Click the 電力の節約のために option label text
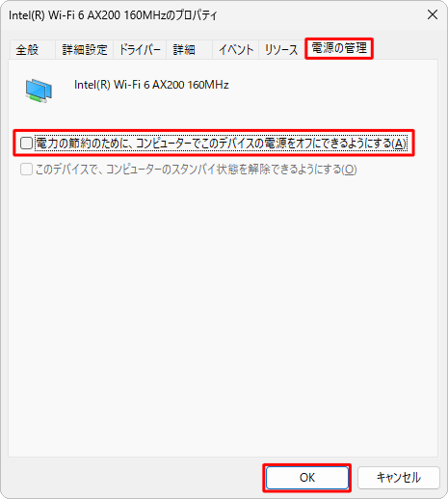 (221, 144)
